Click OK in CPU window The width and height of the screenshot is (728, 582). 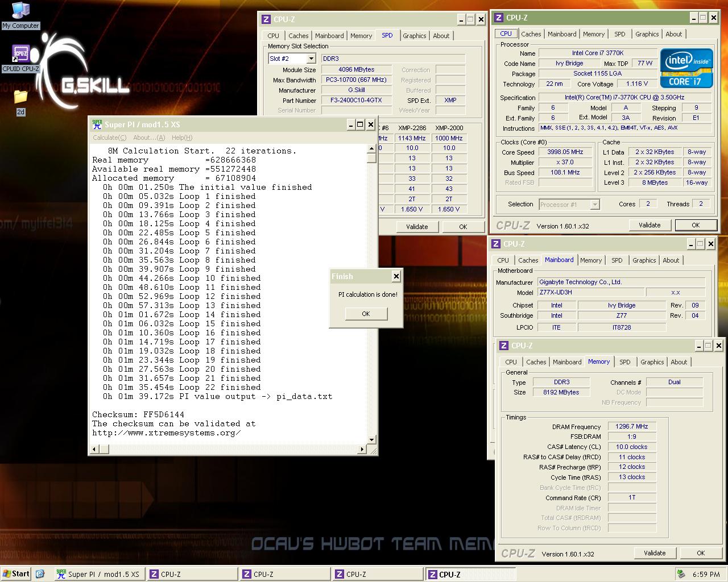pyautogui.click(x=696, y=225)
